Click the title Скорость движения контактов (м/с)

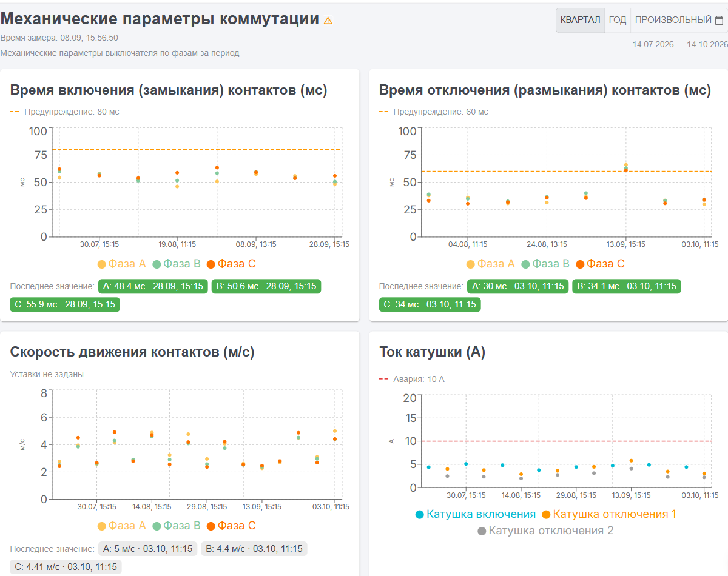click(132, 352)
